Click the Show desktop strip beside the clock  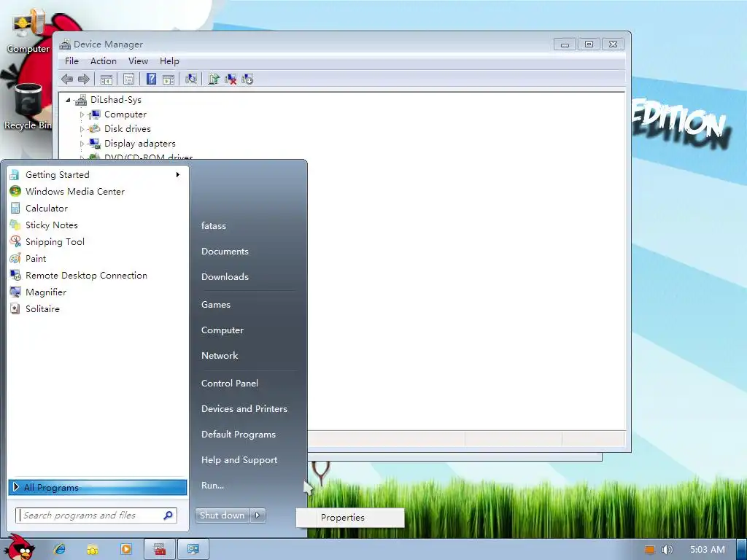pyautogui.click(x=741, y=550)
